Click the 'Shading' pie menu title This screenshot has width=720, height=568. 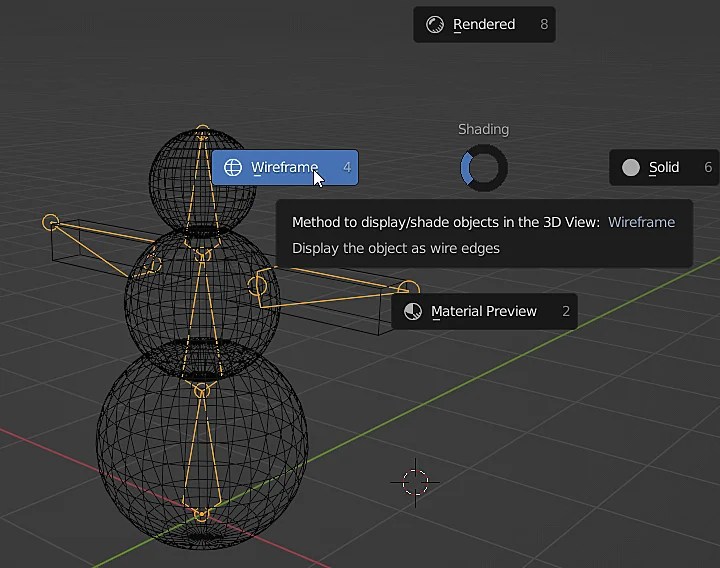tap(484, 129)
